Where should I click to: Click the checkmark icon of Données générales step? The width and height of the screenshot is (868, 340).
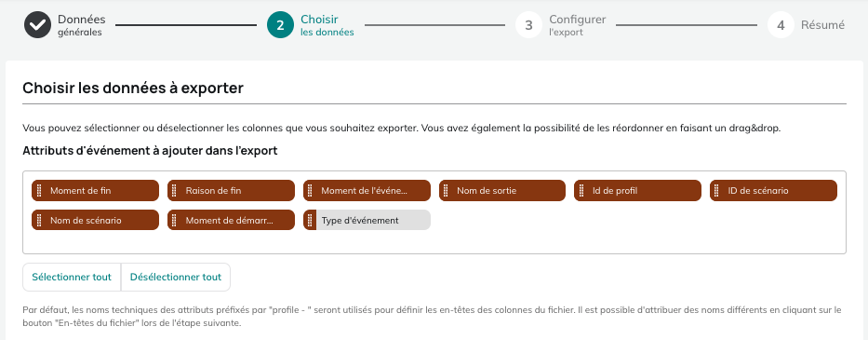coord(37,25)
